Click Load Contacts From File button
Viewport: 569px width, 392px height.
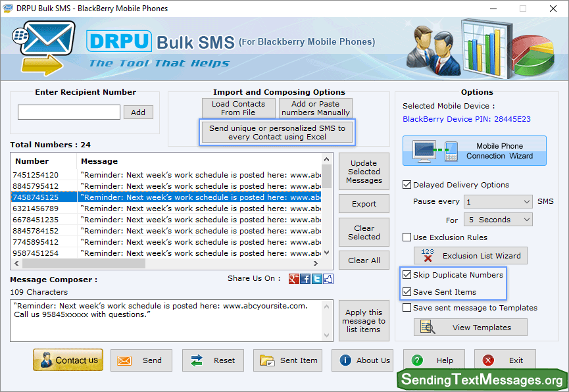238,108
